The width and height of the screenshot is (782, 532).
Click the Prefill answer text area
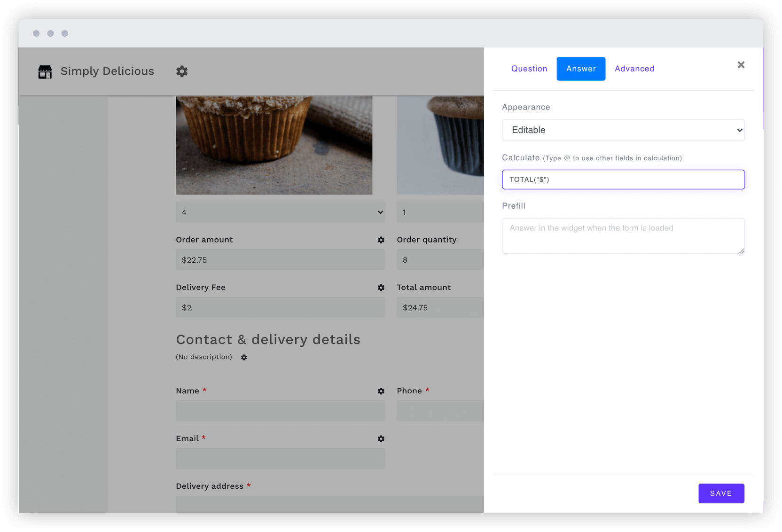(x=623, y=235)
